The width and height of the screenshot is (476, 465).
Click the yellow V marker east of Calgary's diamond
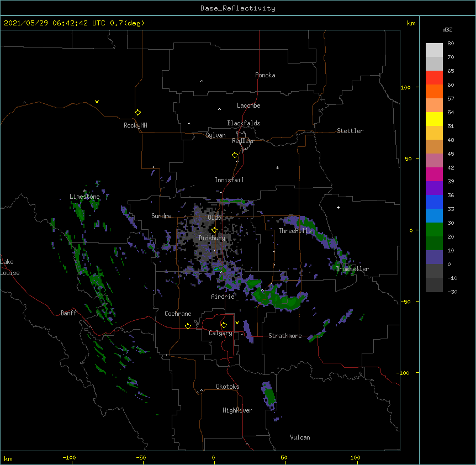(x=237, y=323)
